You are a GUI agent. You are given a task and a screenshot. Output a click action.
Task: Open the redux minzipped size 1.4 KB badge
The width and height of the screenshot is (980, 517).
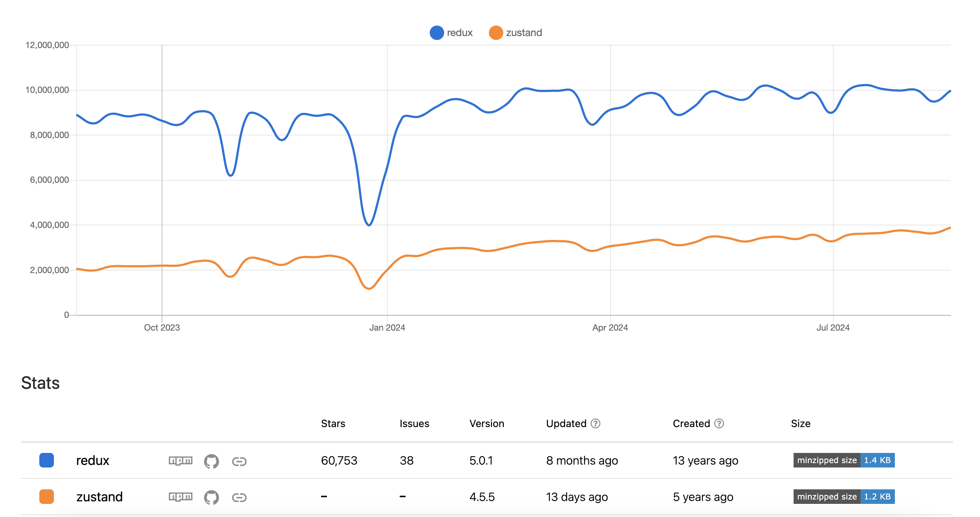(844, 460)
